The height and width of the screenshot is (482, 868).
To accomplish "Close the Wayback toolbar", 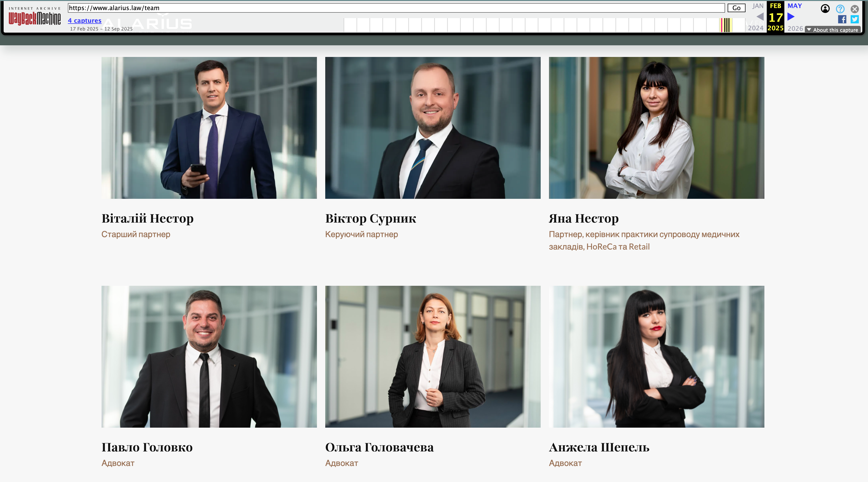I will click(x=855, y=9).
